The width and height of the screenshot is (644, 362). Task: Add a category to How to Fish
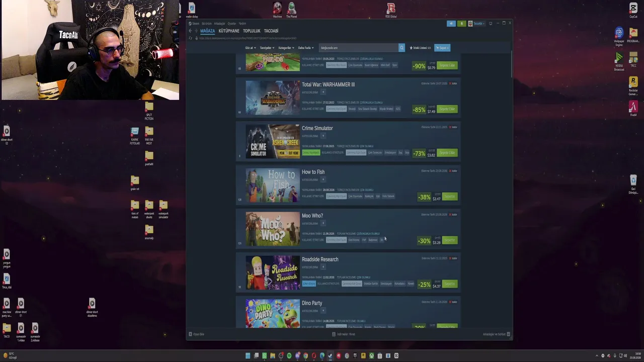(323, 180)
